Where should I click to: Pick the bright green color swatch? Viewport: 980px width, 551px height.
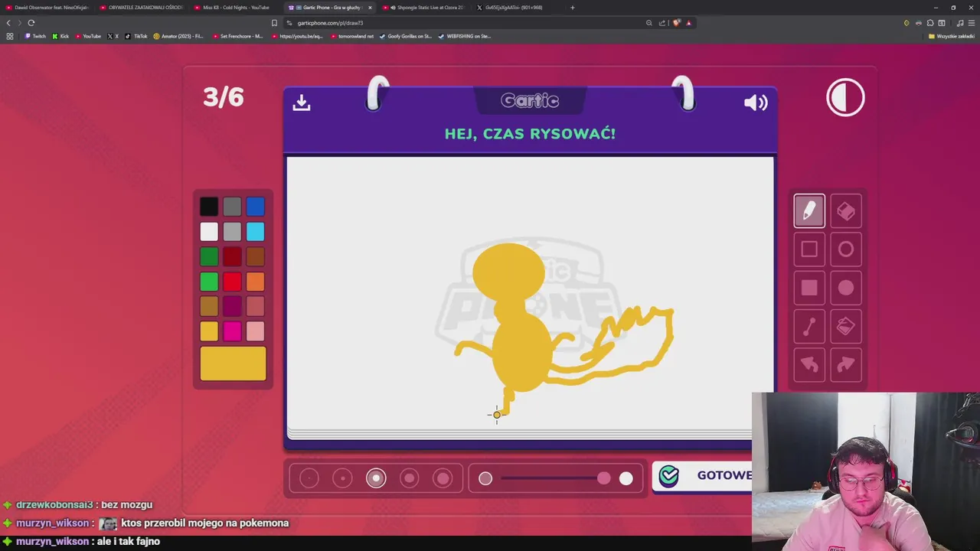pos(209,282)
